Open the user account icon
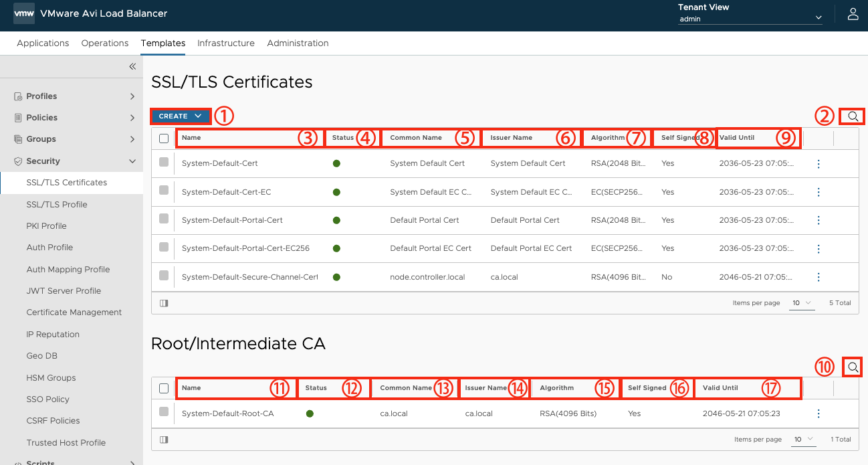This screenshot has width=868, height=465. tap(853, 14)
